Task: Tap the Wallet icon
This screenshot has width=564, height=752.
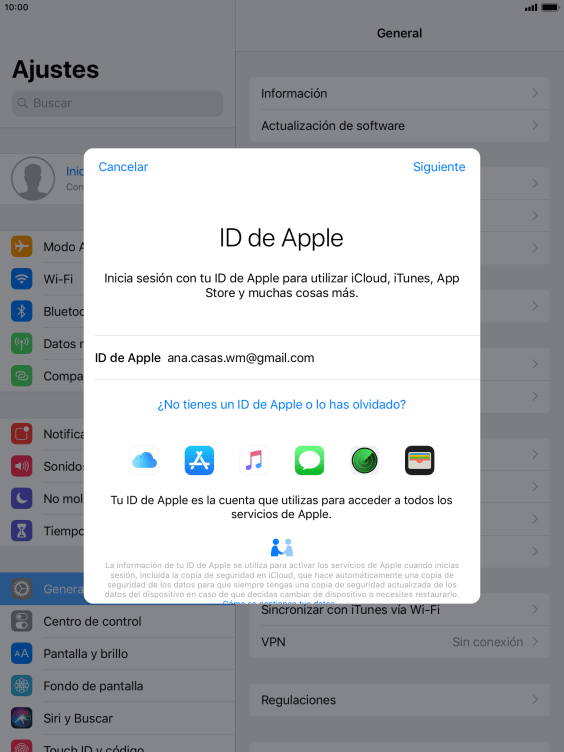Action: (x=420, y=460)
